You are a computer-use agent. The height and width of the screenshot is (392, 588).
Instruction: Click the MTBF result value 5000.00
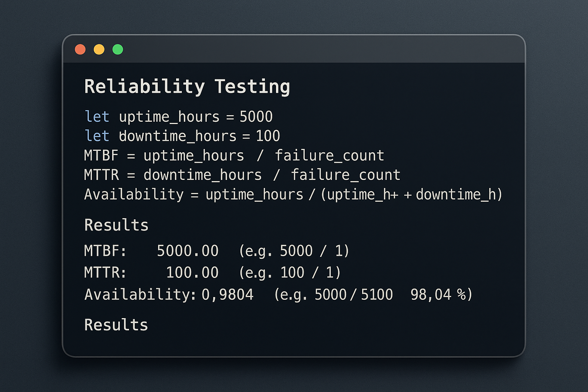(x=188, y=251)
